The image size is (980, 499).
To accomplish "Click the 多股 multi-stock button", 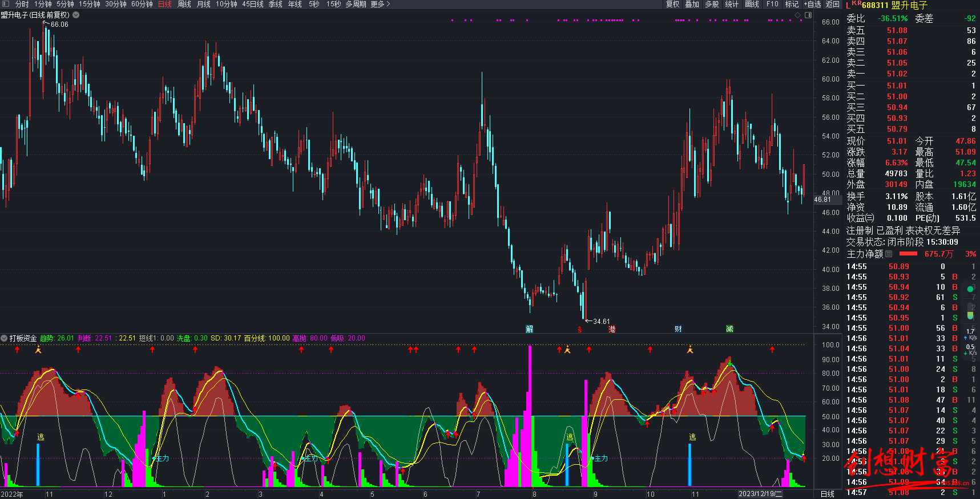I will click(712, 4).
